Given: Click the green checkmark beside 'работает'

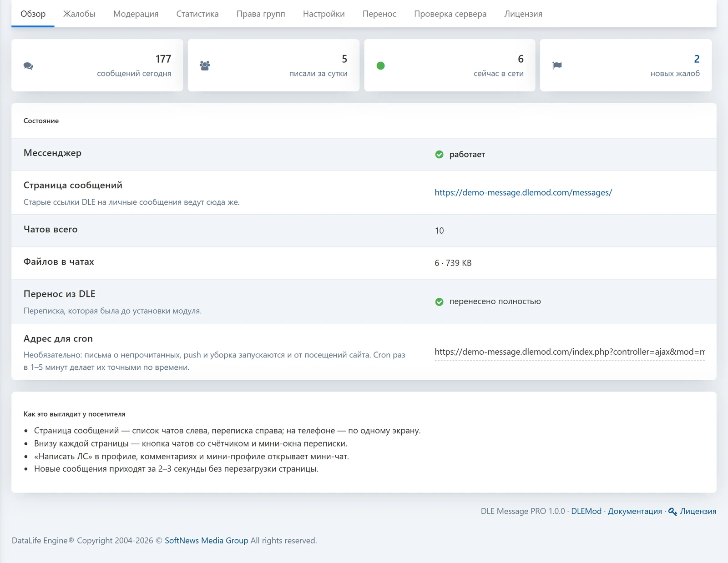Looking at the screenshot, I should (439, 155).
